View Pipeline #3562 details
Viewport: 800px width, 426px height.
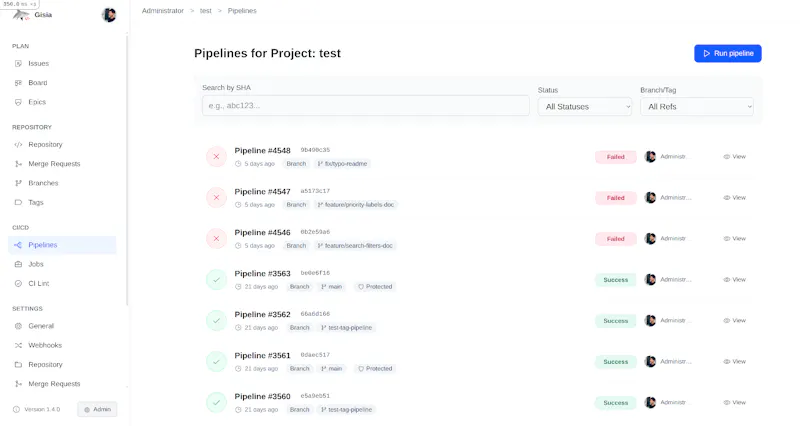(735, 320)
